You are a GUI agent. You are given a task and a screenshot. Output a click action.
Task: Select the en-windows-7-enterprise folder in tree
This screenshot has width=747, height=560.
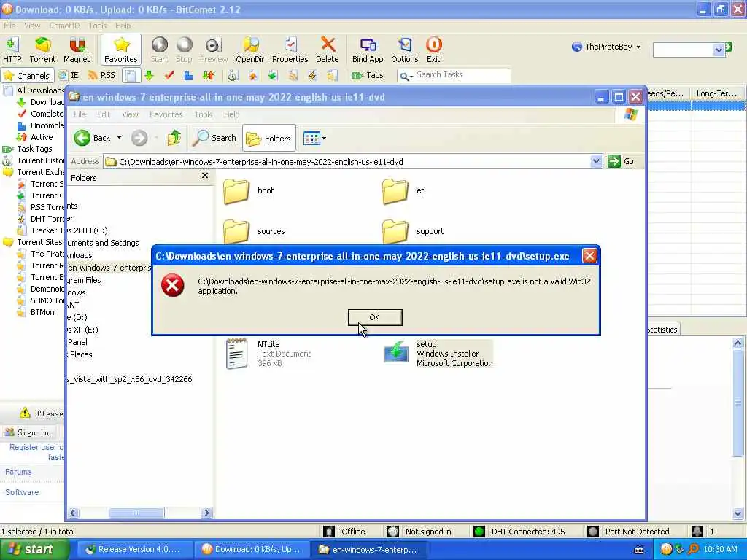point(109,268)
